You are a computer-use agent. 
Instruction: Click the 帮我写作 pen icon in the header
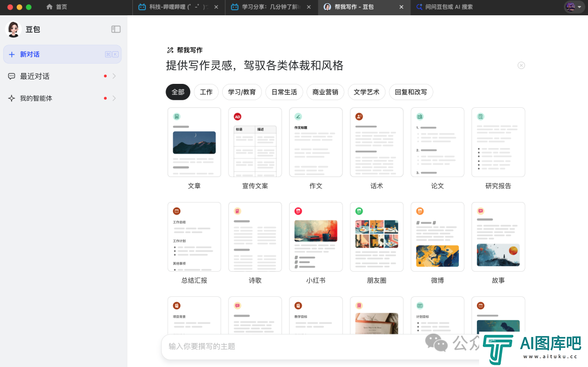pyautogui.click(x=170, y=50)
